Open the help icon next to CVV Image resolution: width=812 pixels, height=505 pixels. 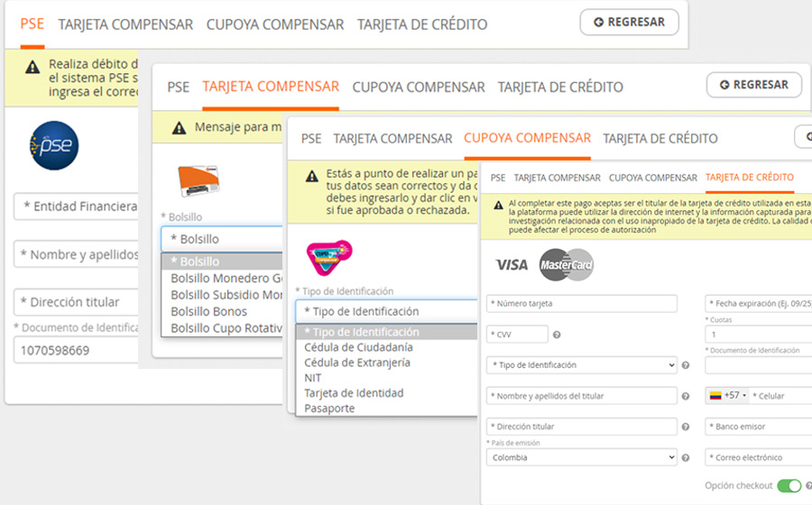coord(557,335)
